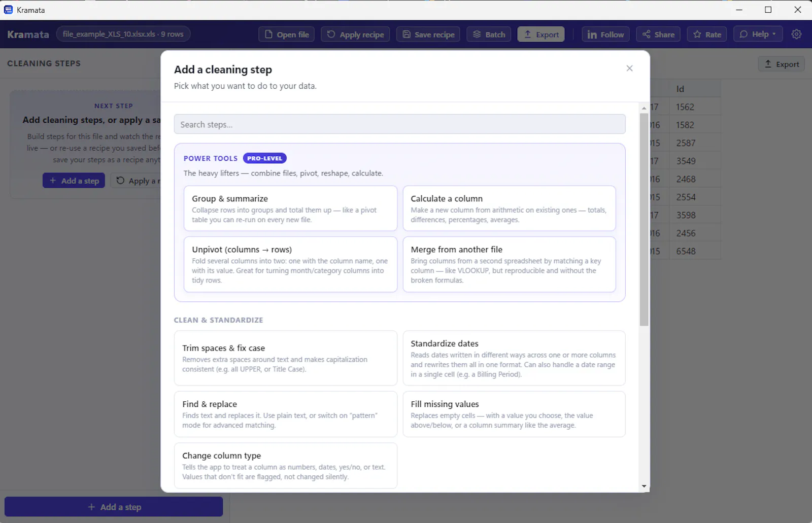Select table cell with Id 1562
This screenshot has height=523, width=812.
click(x=695, y=107)
